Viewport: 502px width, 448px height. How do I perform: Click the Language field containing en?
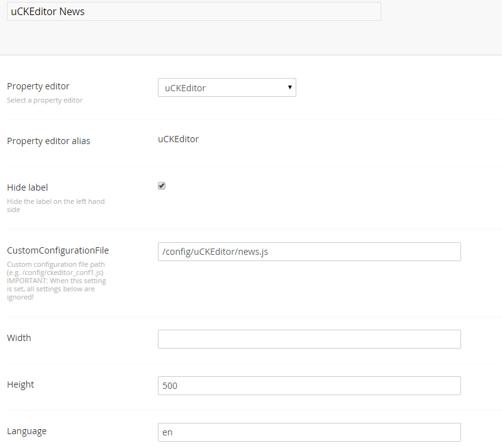(x=310, y=432)
